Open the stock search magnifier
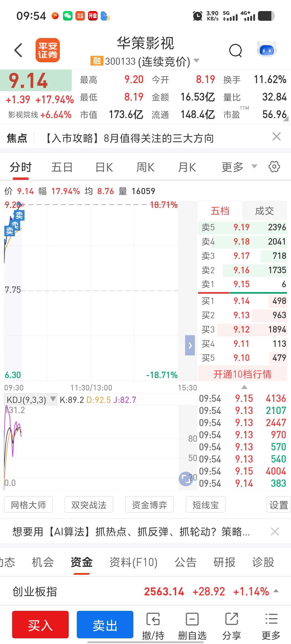Viewport: 291px width, 644px height. 235,50
